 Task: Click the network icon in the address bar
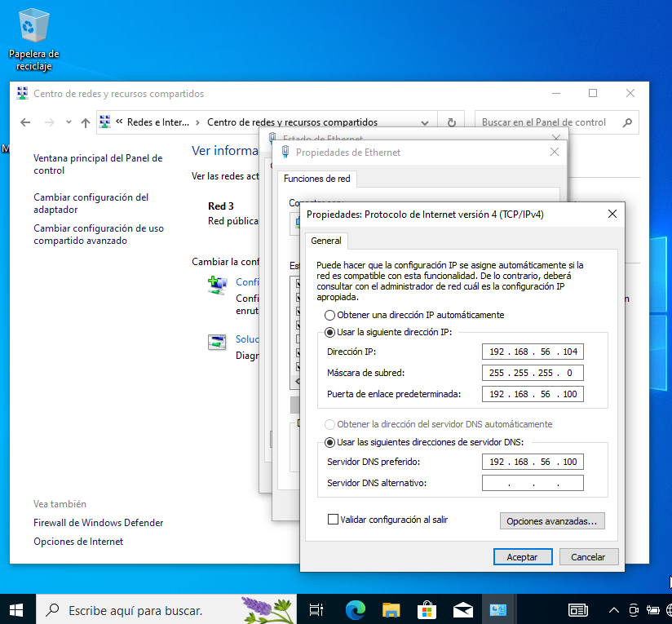tap(104, 122)
